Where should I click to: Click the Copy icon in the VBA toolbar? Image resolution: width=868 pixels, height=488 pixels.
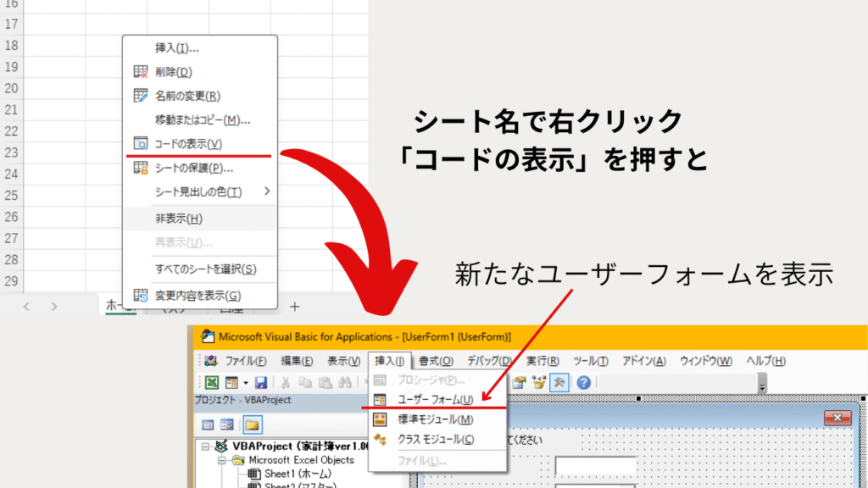click(305, 382)
